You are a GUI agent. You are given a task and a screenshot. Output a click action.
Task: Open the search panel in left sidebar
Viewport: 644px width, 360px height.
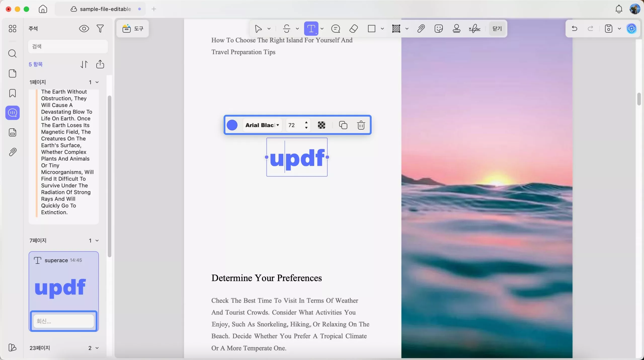(x=12, y=54)
